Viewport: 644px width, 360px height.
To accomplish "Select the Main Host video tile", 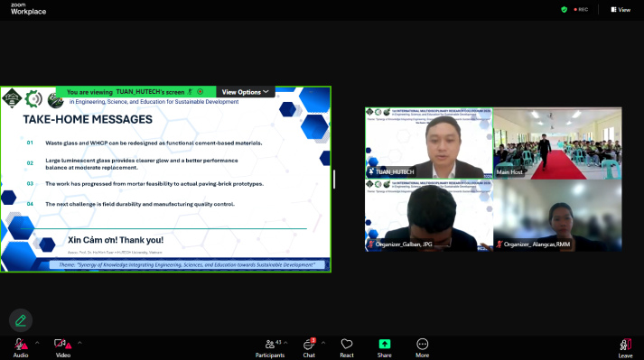I will click(557, 143).
